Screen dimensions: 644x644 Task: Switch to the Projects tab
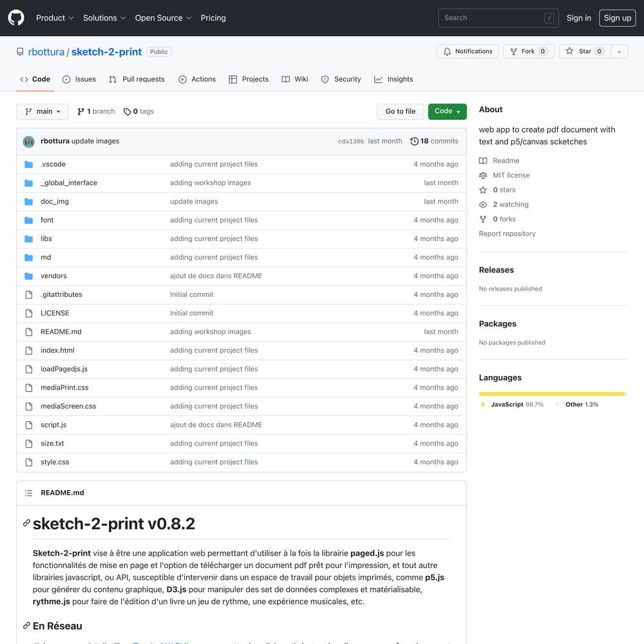[249, 79]
